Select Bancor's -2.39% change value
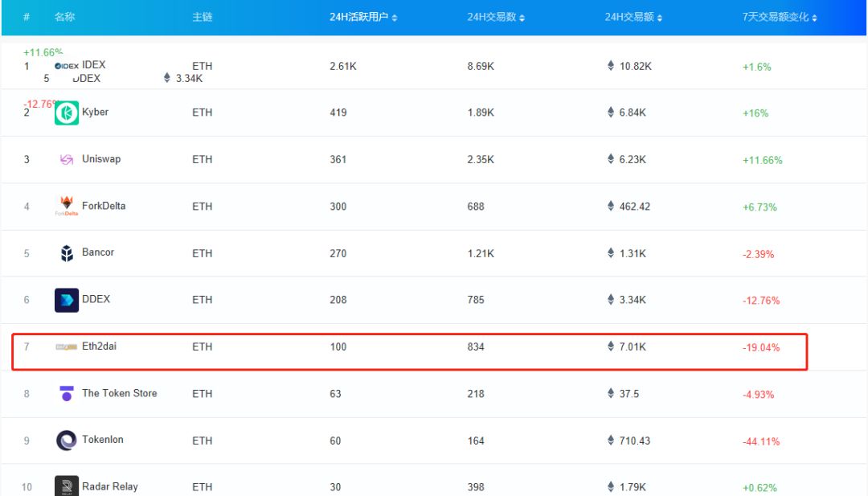Screen dimensions: 868x496 tap(759, 254)
